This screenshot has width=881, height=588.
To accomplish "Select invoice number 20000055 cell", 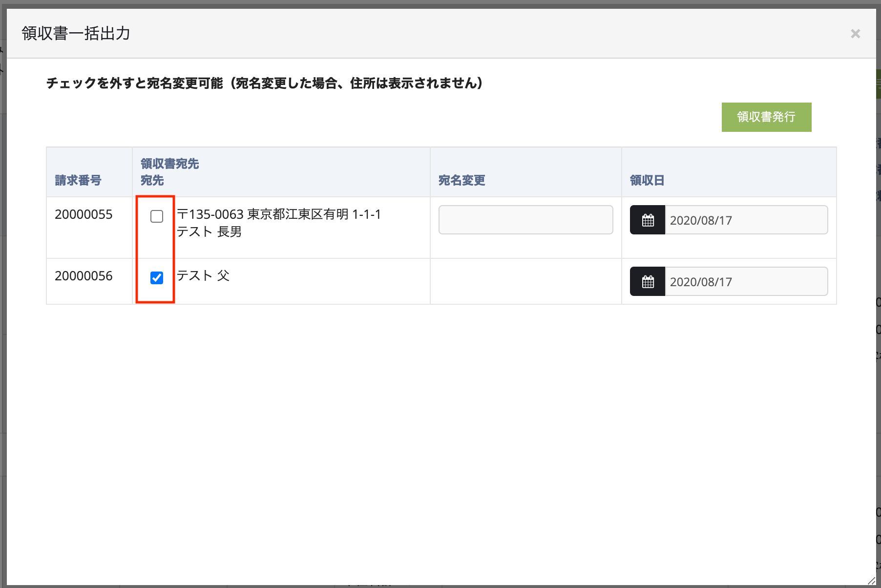I will point(84,214).
